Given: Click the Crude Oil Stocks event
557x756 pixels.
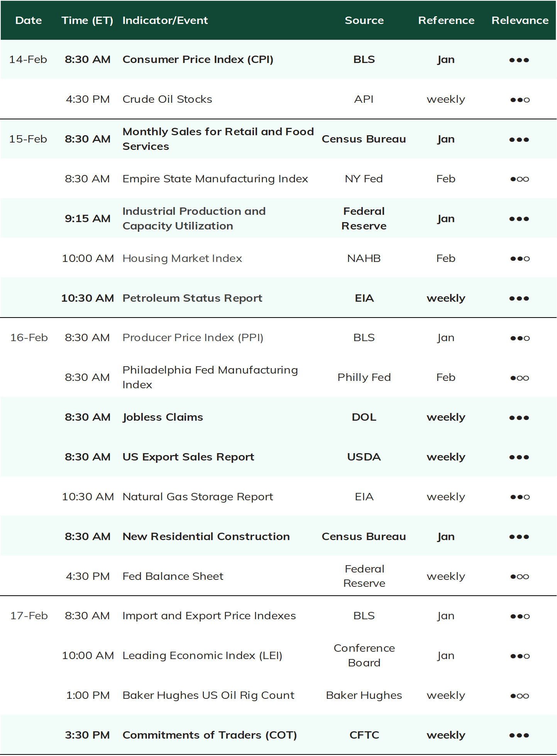Looking at the screenshot, I should pyautogui.click(x=167, y=99).
